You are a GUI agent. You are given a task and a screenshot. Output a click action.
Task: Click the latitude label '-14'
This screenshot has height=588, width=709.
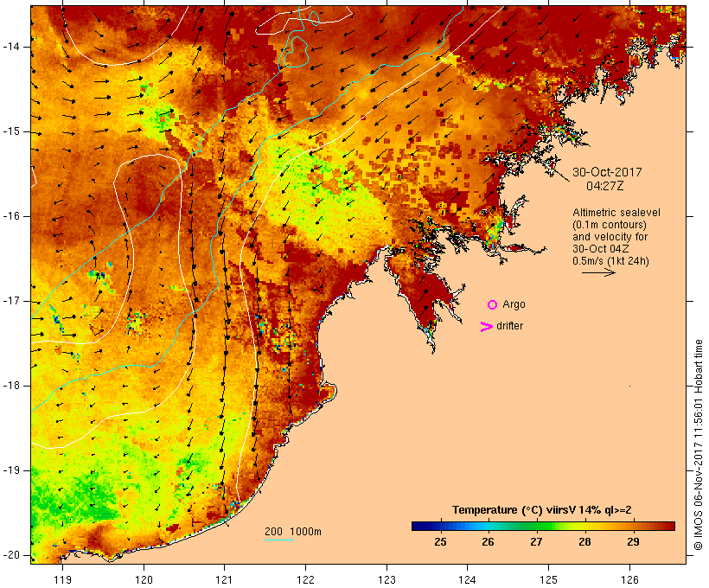coord(11,47)
